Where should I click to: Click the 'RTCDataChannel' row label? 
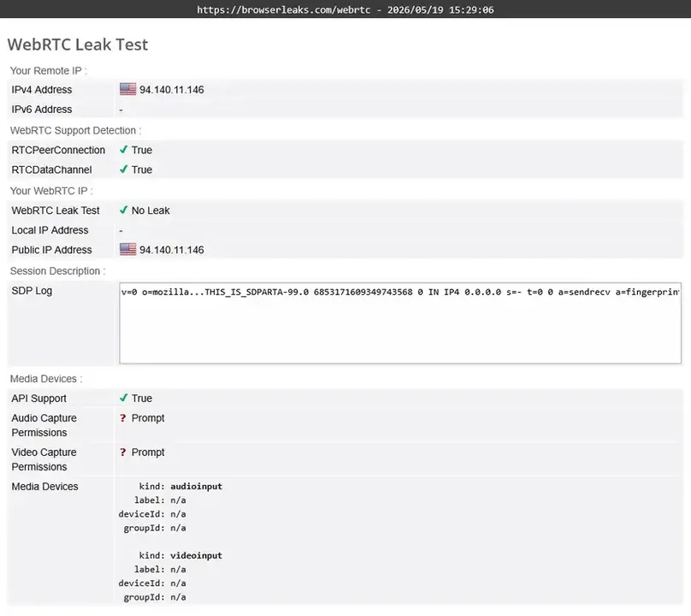point(51,169)
